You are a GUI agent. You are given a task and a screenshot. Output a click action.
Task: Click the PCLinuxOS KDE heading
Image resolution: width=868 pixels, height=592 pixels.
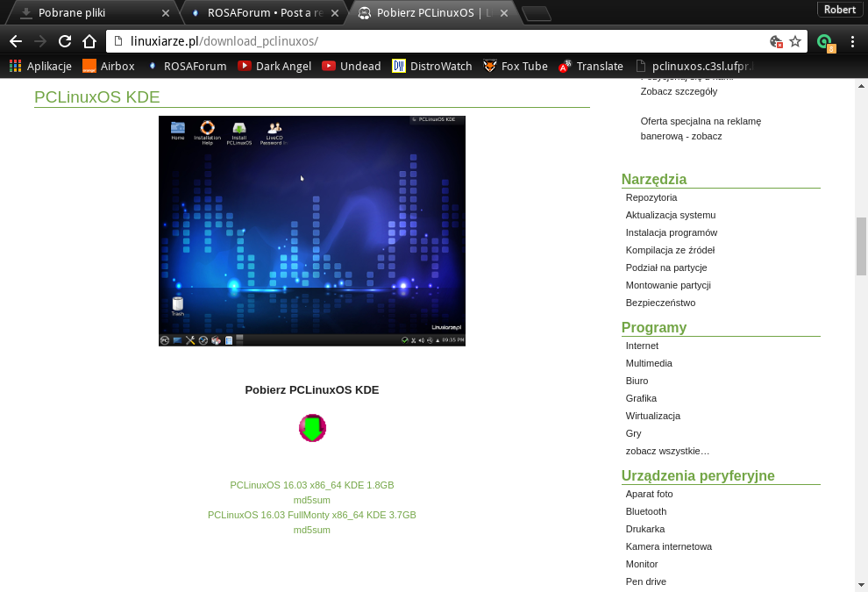coord(96,97)
